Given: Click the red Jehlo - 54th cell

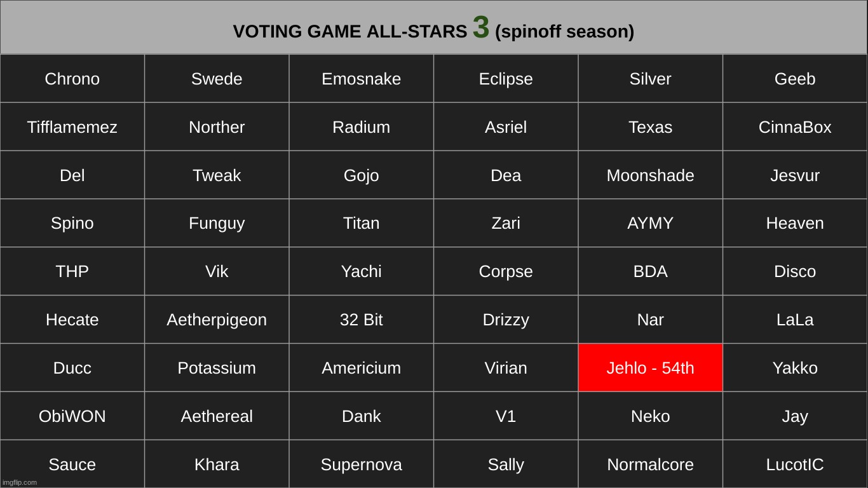Looking at the screenshot, I should (650, 368).
